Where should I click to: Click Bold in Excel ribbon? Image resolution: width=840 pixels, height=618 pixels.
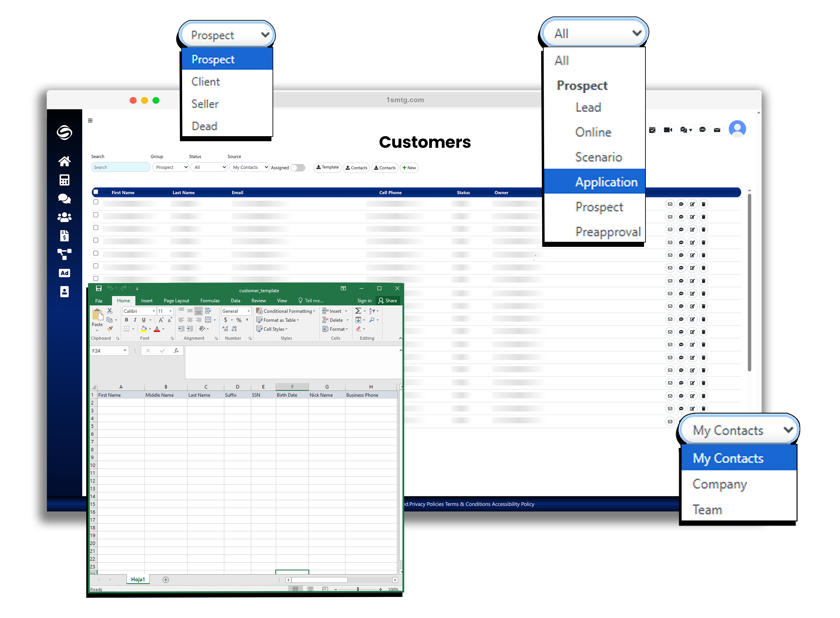[x=126, y=320]
